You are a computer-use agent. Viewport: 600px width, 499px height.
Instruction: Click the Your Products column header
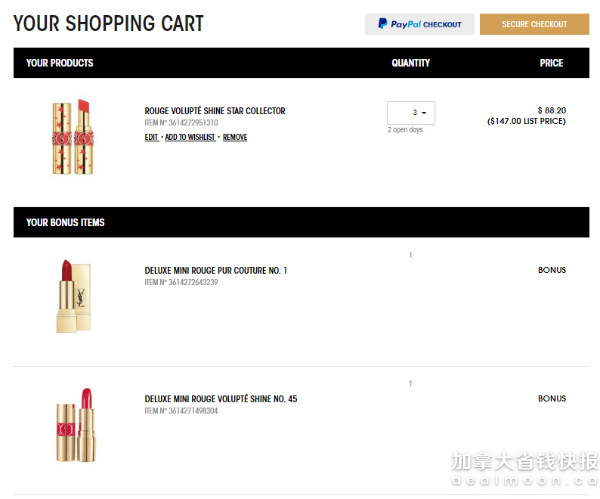click(60, 63)
